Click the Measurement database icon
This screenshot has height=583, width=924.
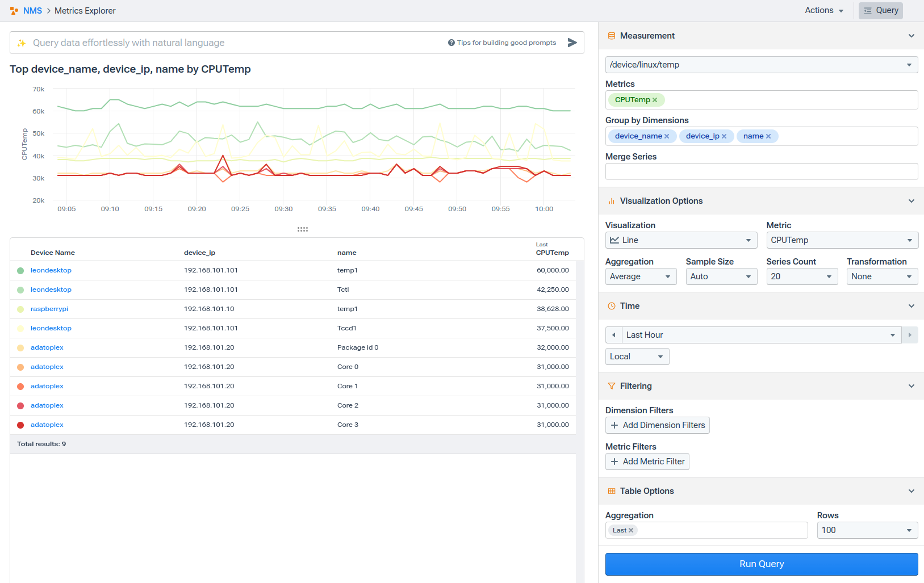612,36
